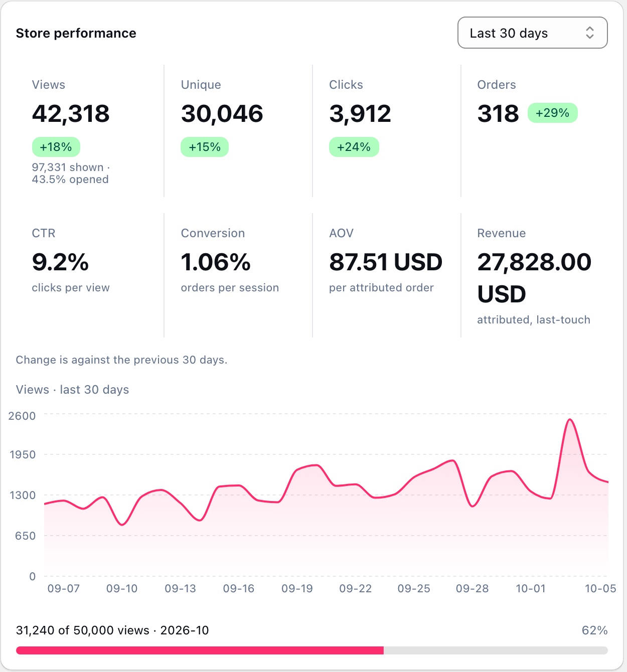
Task: Open the Last 30 days dropdown
Action: tap(532, 33)
